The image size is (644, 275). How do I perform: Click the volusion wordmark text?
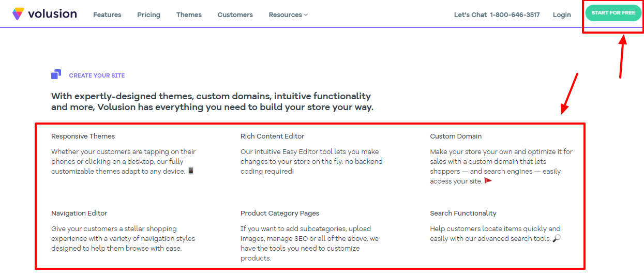point(52,14)
